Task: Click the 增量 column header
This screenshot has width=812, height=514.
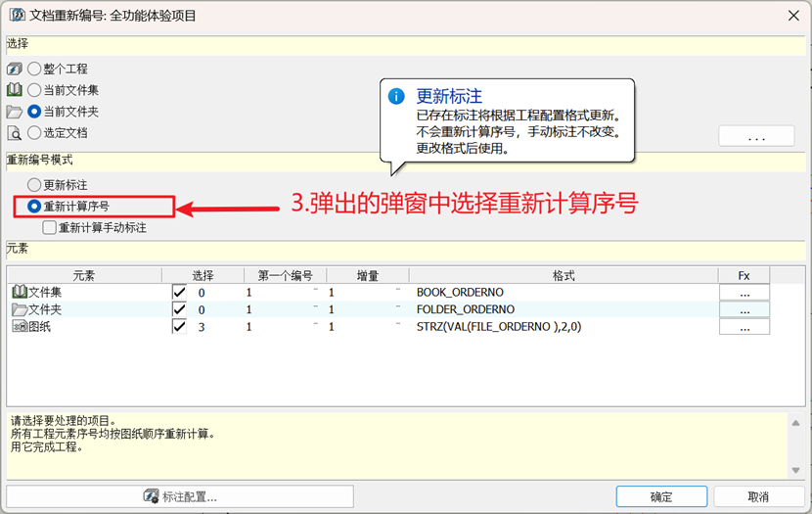Action: (368, 275)
